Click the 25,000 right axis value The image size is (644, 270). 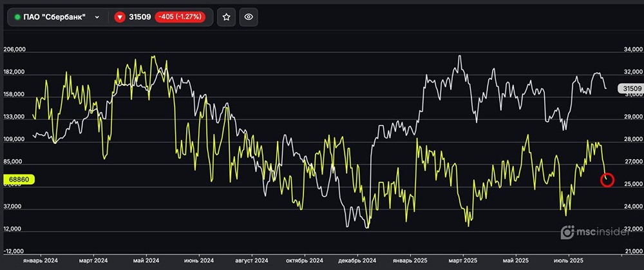[633, 185]
